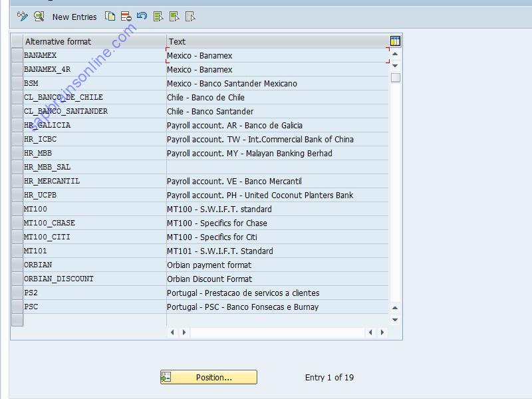Screen dimensions: 532x399
Task: Select the row marker for BANAMEX_4R
Action: (x=17, y=69)
